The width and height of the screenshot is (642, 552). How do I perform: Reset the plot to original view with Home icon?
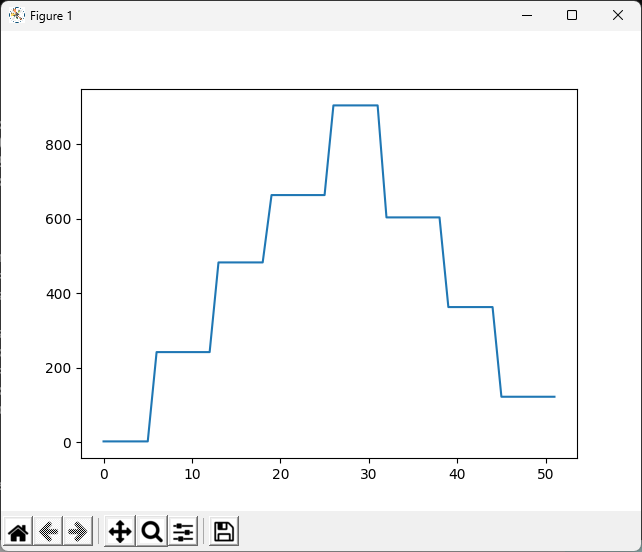pyautogui.click(x=18, y=532)
